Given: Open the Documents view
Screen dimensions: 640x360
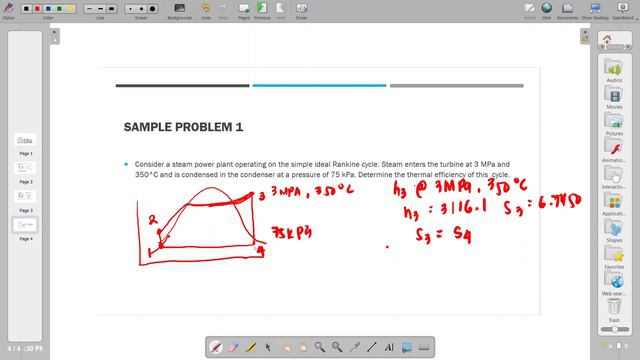Looking at the screenshot, I should pyautogui.click(x=567, y=11).
